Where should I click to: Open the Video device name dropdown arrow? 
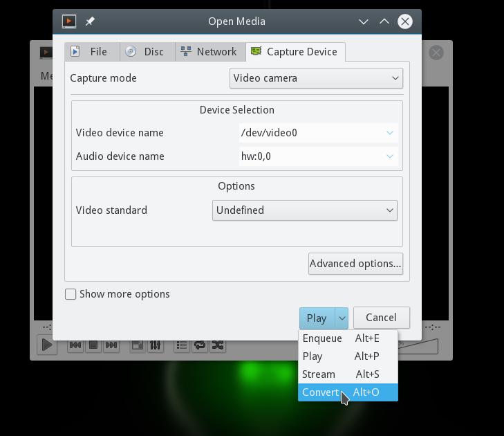(x=389, y=133)
